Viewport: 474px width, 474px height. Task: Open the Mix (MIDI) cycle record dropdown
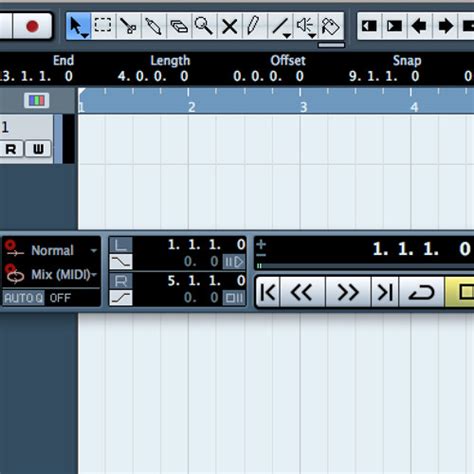[x=64, y=275]
